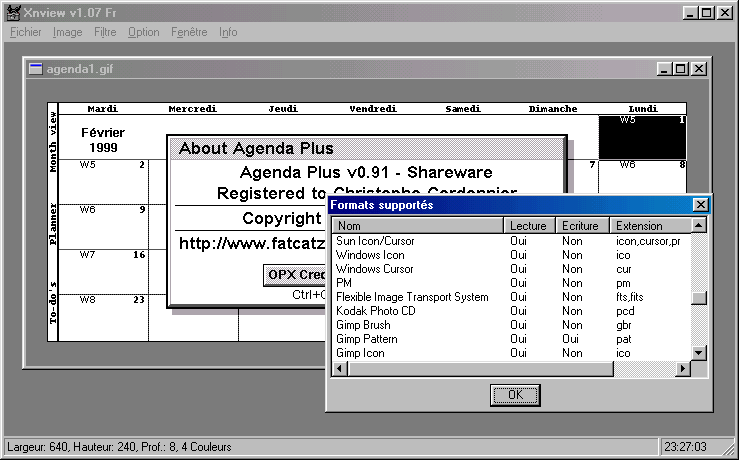
Task: Select the PM format row
Action: point(511,283)
